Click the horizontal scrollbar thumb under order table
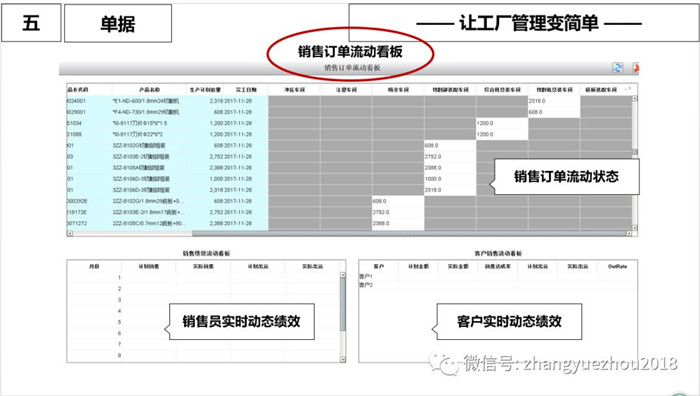 pyautogui.click(x=408, y=233)
